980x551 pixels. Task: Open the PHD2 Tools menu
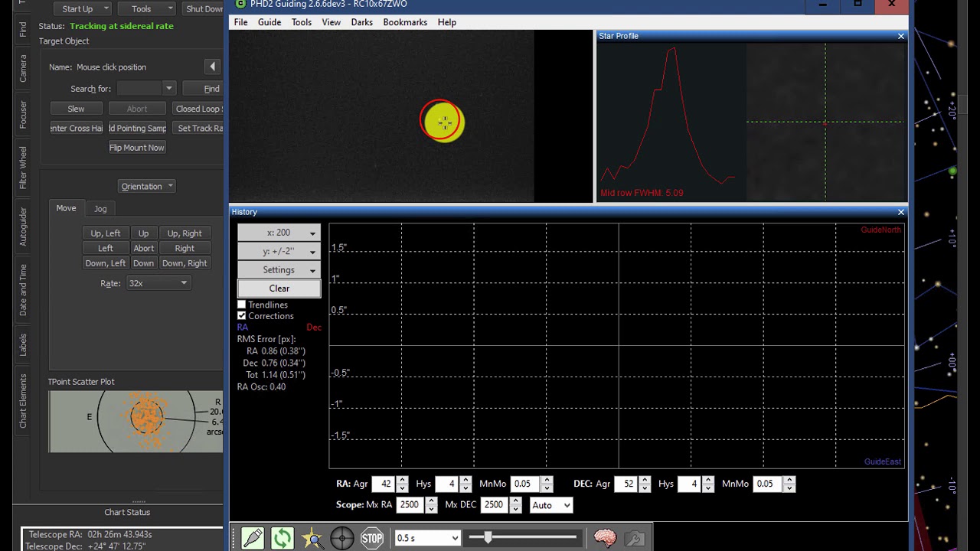tap(302, 22)
